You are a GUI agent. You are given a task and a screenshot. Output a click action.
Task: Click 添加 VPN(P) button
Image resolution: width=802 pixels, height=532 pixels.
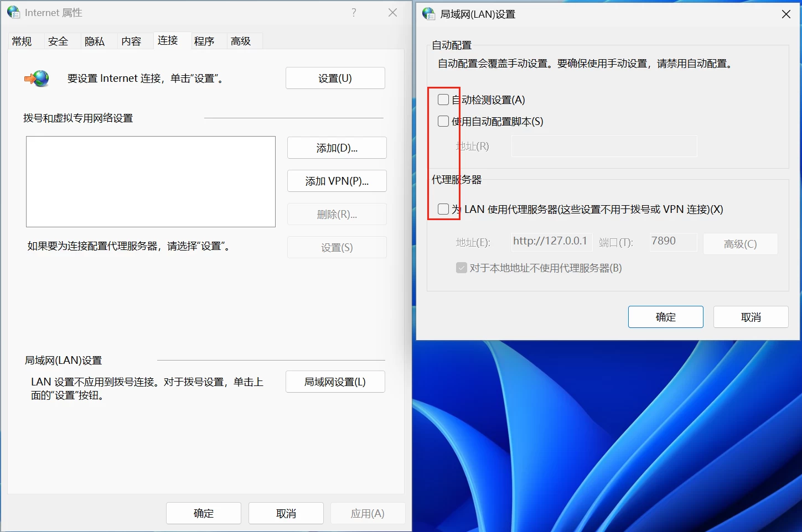pos(337,181)
